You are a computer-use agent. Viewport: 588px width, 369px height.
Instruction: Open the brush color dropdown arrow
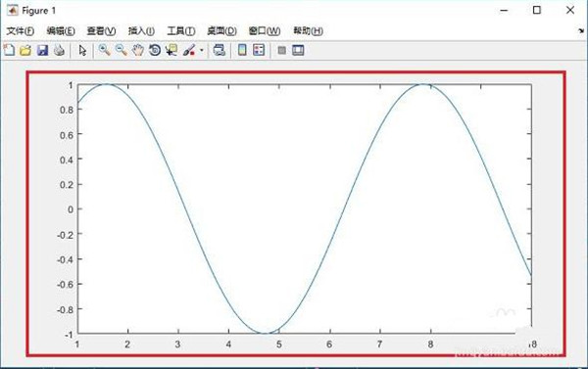201,50
